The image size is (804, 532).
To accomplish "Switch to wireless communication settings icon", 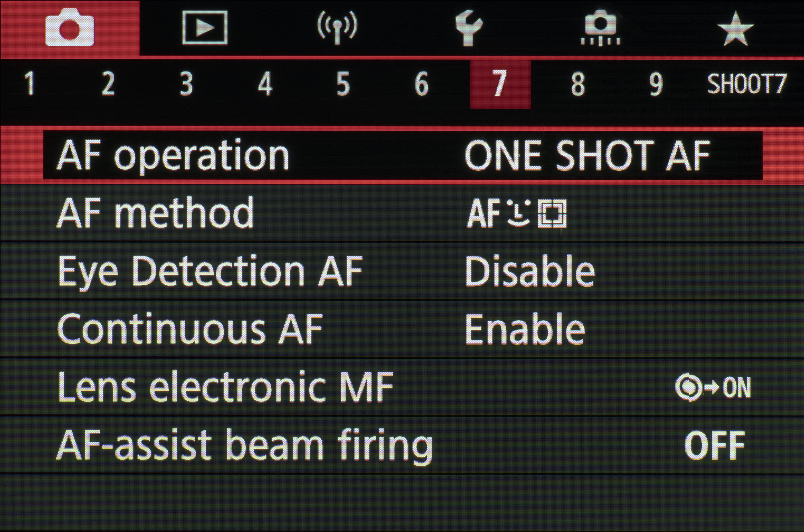I will [337, 27].
